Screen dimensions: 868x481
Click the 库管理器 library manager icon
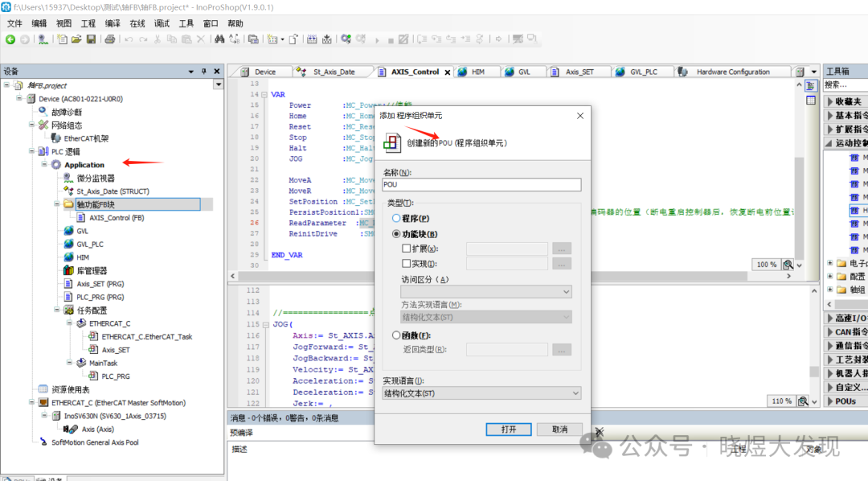click(x=69, y=270)
